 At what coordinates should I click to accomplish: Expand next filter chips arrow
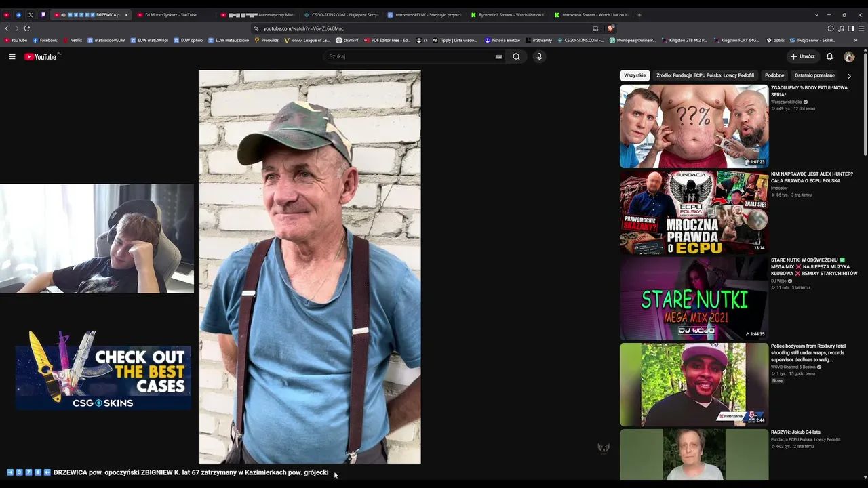pyautogui.click(x=849, y=76)
